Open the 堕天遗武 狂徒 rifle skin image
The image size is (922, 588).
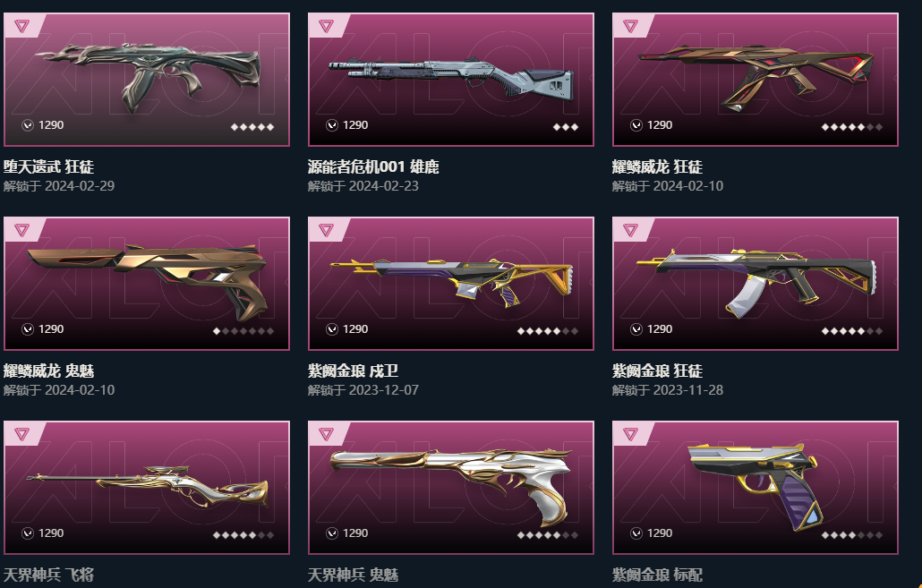tap(147, 75)
